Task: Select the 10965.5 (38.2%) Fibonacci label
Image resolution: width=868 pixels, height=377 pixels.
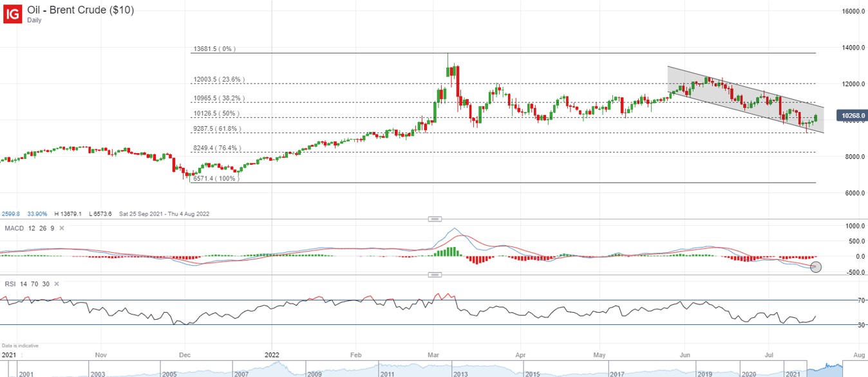Action: (x=218, y=98)
